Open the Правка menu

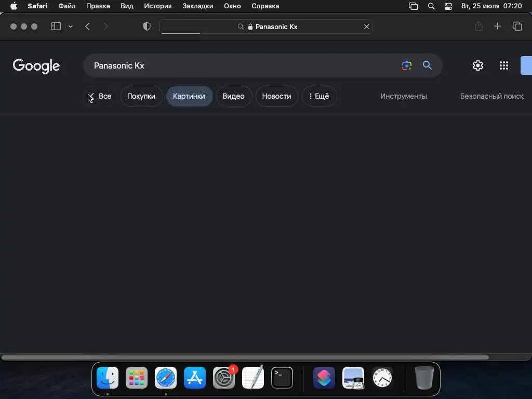pos(98,6)
